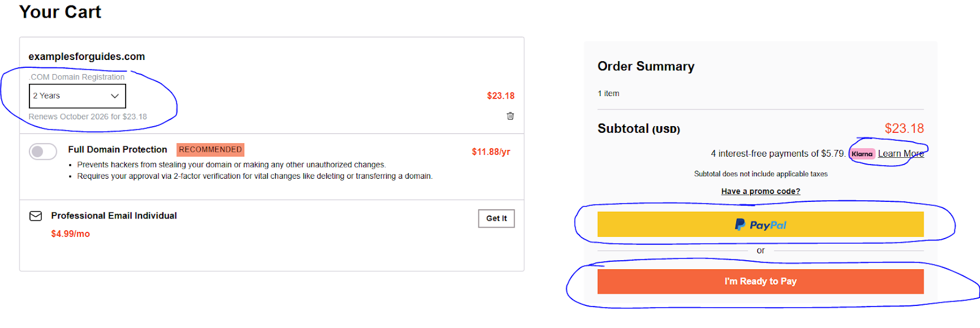Screen dimensions: 980x328
Task: Click the PayPal logo
Action: click(760, 225)
